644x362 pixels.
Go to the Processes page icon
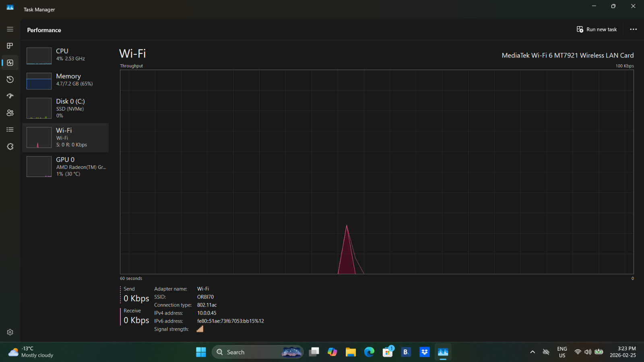tap(10, 46)
